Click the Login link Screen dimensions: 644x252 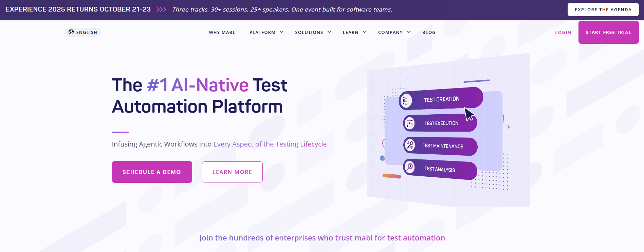point(563,32)
